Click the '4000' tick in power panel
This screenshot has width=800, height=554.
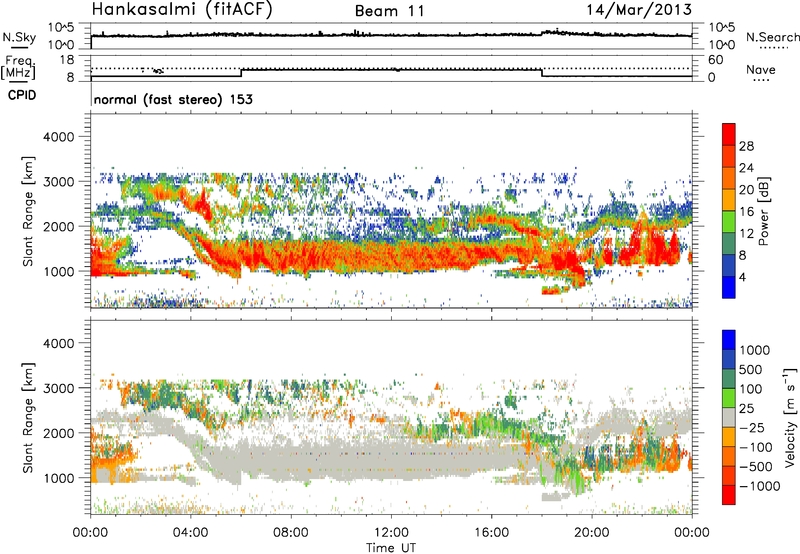(58, 137)
